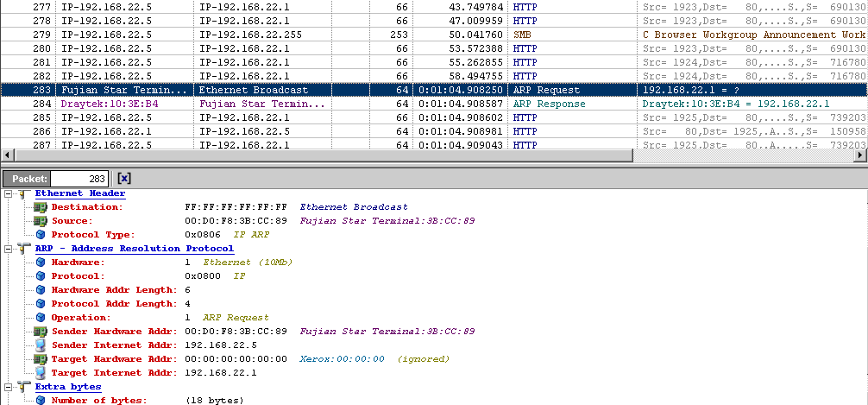Select packet 280 in the packet list
The width and height of the screenshot is (868, 405).
tap(434, 48)
